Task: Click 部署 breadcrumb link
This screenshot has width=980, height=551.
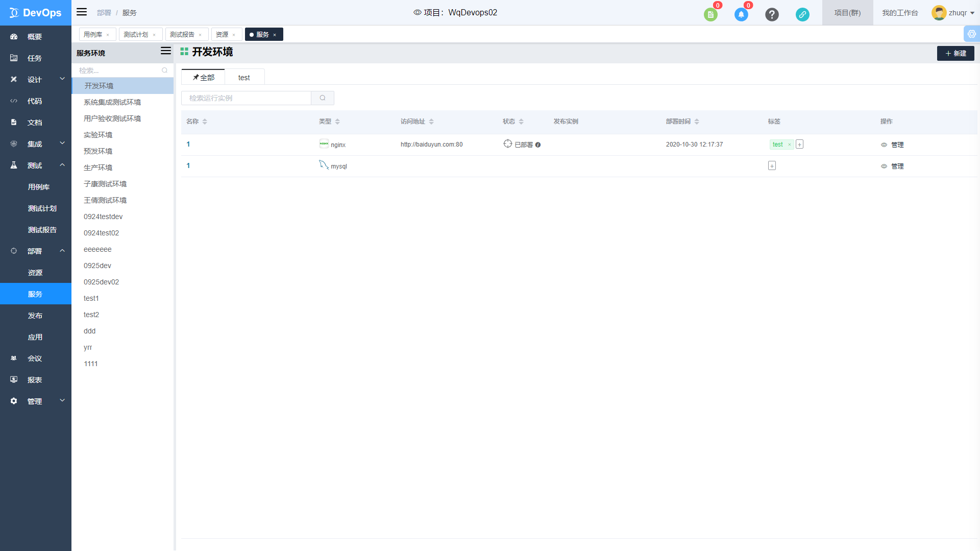Action: coord(104,13)
